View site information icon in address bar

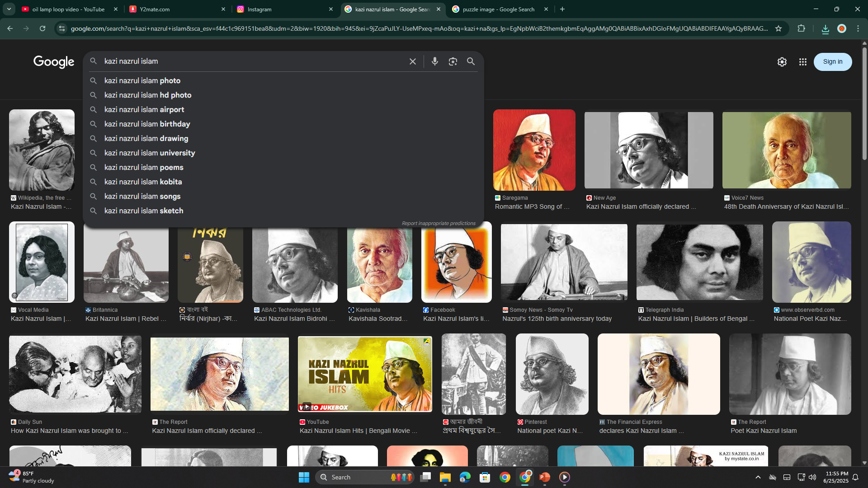pos(62,28)
